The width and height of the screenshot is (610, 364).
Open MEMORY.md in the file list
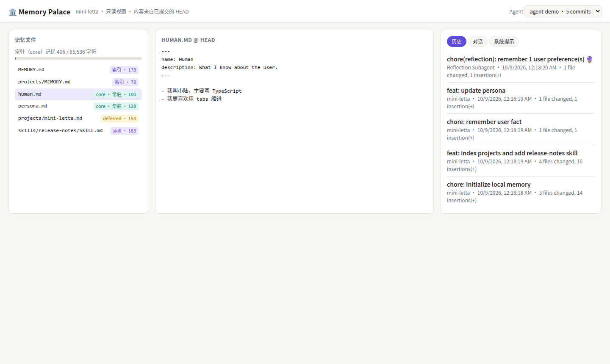[78, 70]
